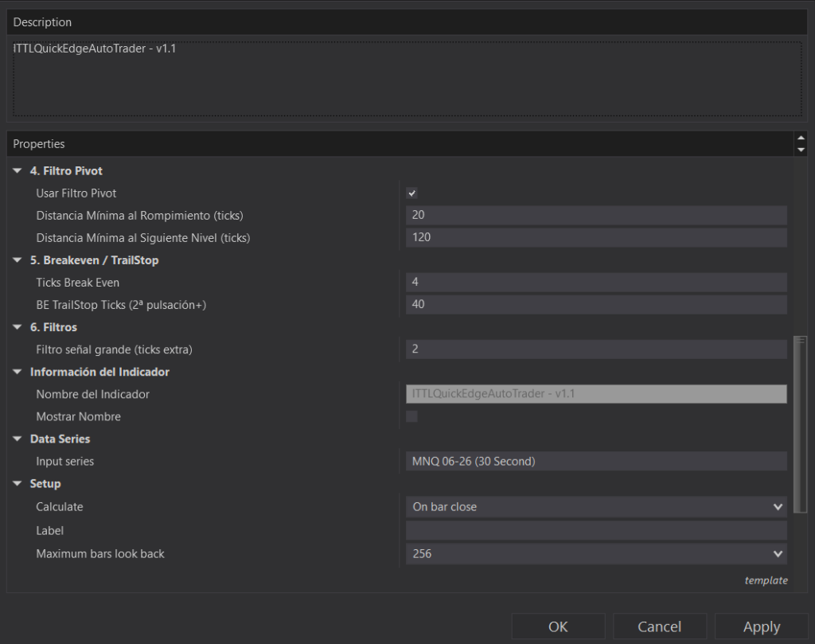Collapse the 4. Filtro Pivot section
Screen dimensions: 815x644
(x=18, y=171)
